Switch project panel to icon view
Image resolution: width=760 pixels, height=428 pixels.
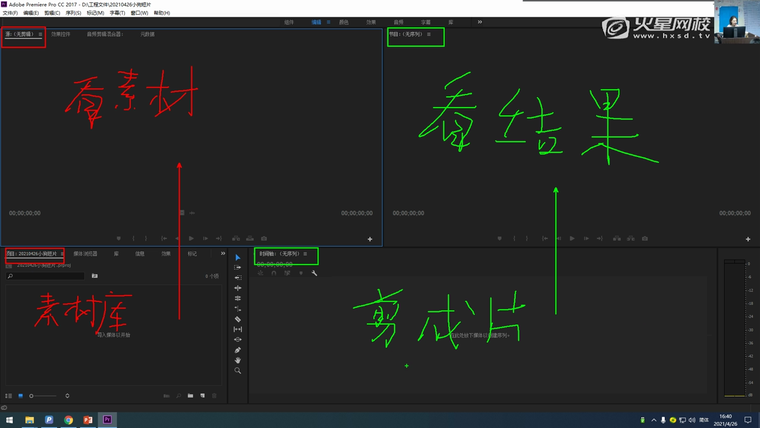20,396
